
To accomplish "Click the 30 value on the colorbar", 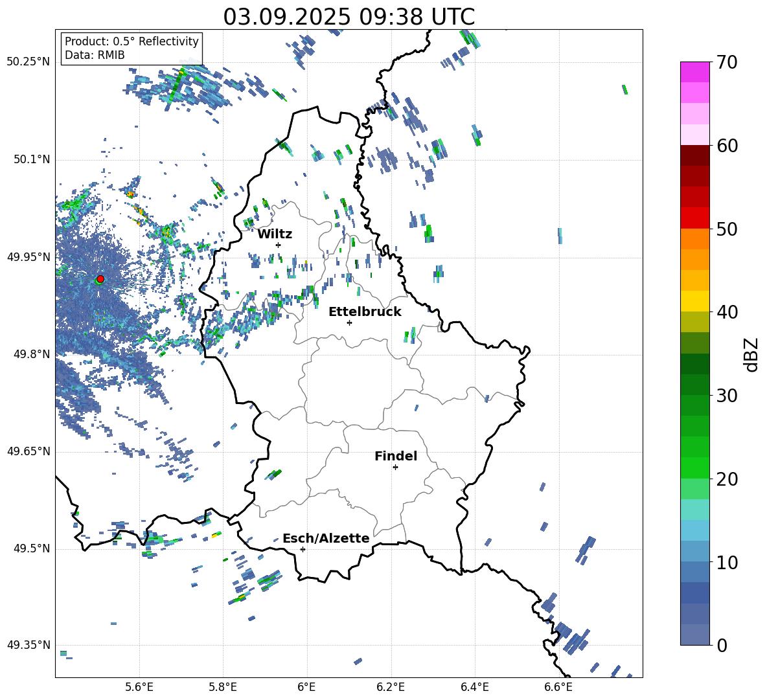I will point(727,396).
